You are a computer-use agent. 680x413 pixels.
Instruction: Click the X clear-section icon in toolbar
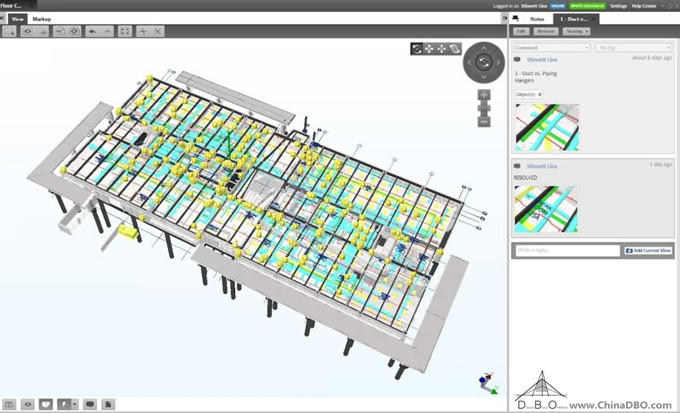[157, 31]
